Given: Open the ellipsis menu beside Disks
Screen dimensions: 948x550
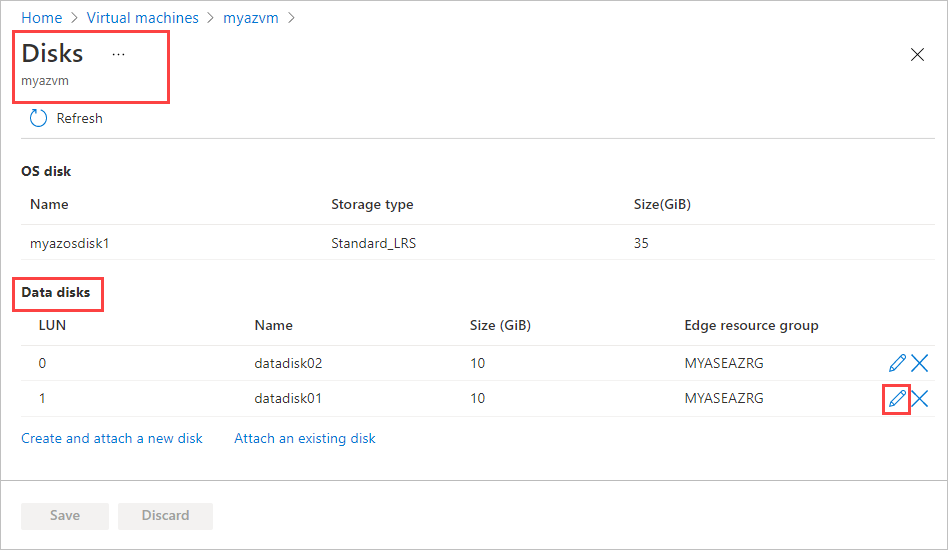Looking at the screenshot, I should pos(118,54).
